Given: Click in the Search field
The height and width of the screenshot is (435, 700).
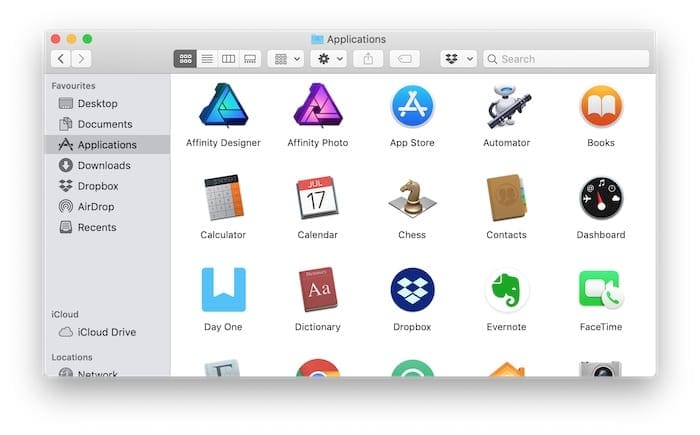Looking at the screenshot, I should 566,59.
